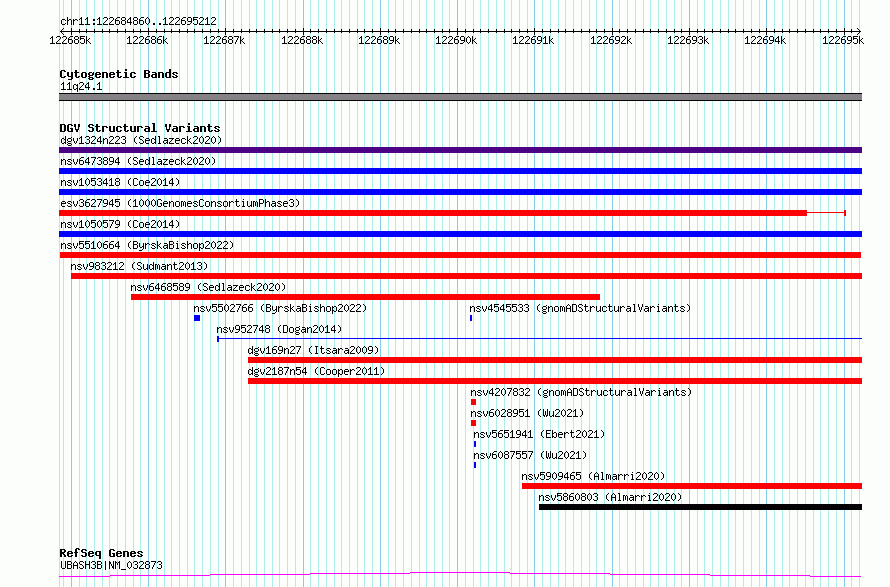Select the red esv3627945 variant bar

(x=452, y=213)
